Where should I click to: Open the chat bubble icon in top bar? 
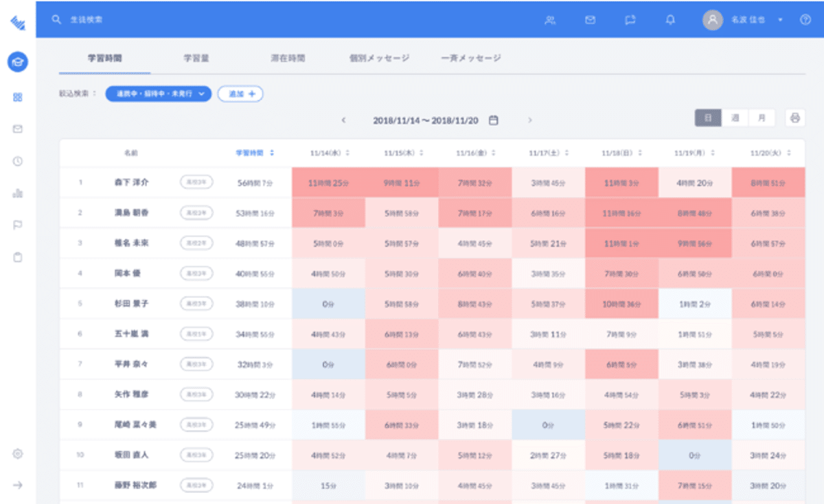pyautogui.click(x=630, y=20)
